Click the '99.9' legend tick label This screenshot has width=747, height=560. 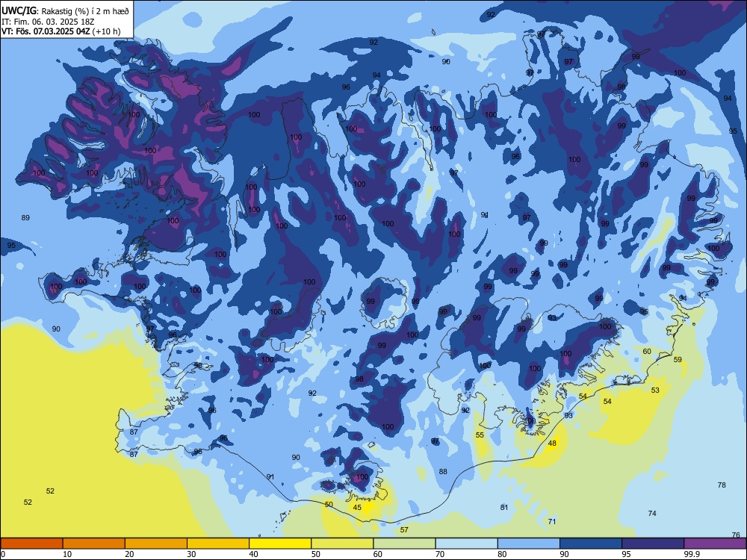(692, 554)
